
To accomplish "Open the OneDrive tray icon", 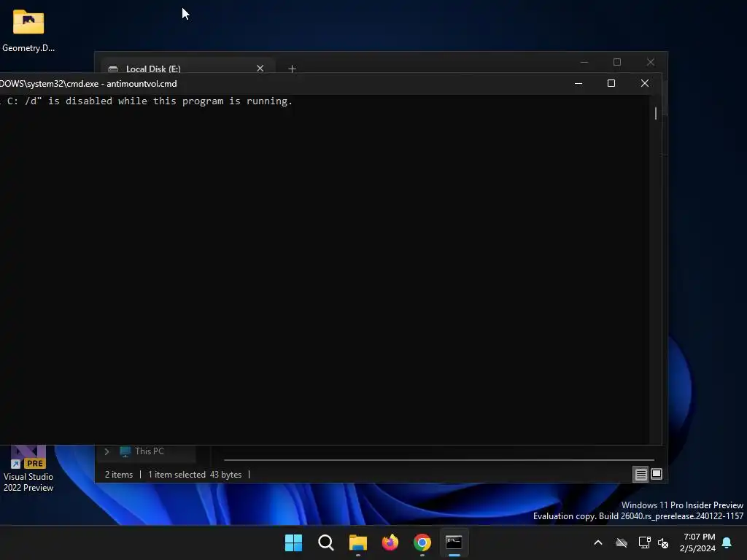I will tap(622, 542).
